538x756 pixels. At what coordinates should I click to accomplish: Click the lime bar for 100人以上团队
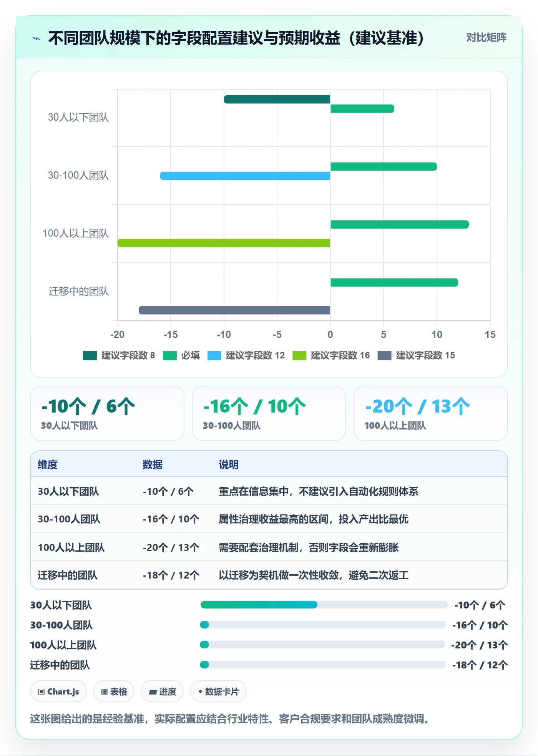pyautogui.click(x=224, y=243)
